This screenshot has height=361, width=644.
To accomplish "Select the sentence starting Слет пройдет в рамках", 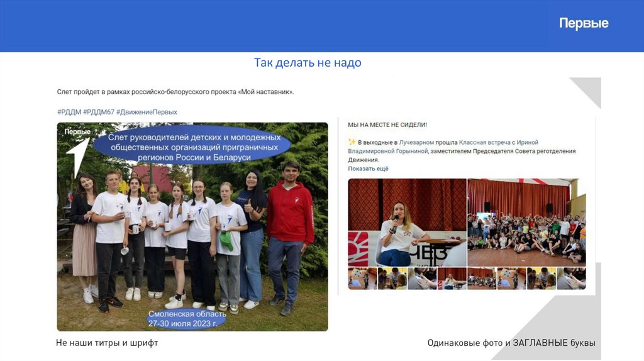I will [x=175, y=92].
